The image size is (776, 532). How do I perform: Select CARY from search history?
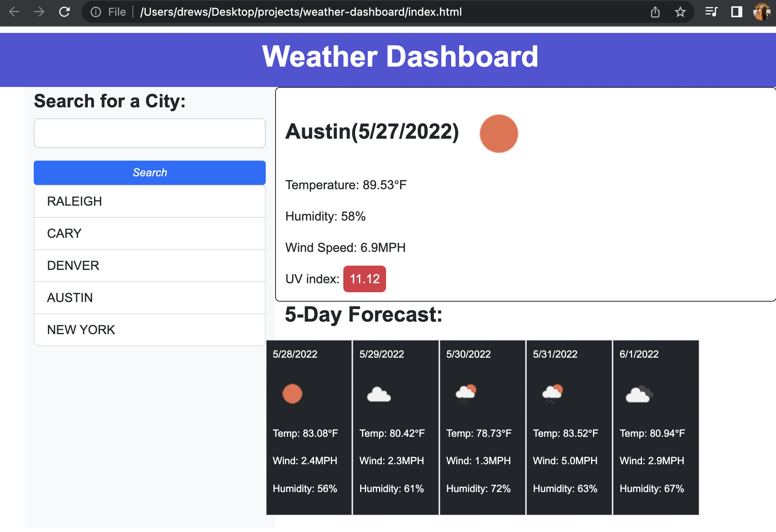click(150, 233)
